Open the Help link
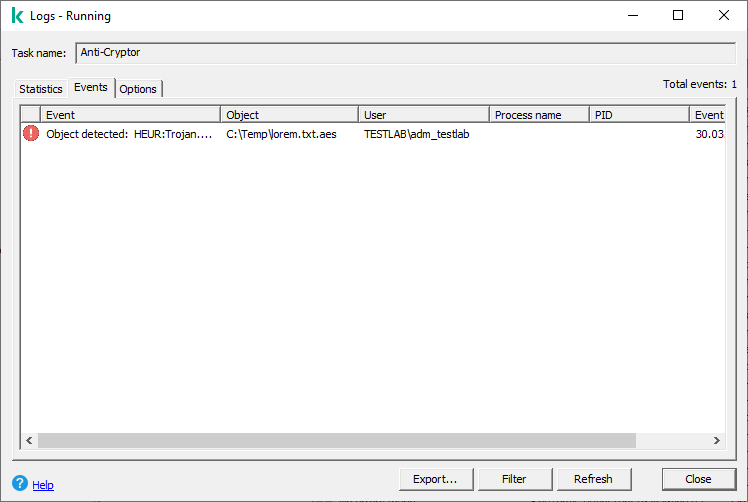Image resolution: width=748 pixels, height=502 pixels. coord(43,485)
